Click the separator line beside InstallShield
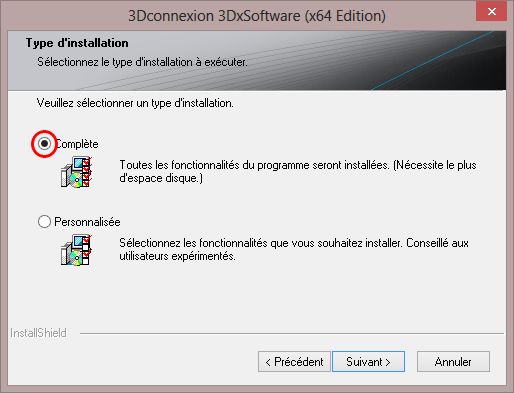Screen dimensions: 514x393 click(x=292, y=333)
